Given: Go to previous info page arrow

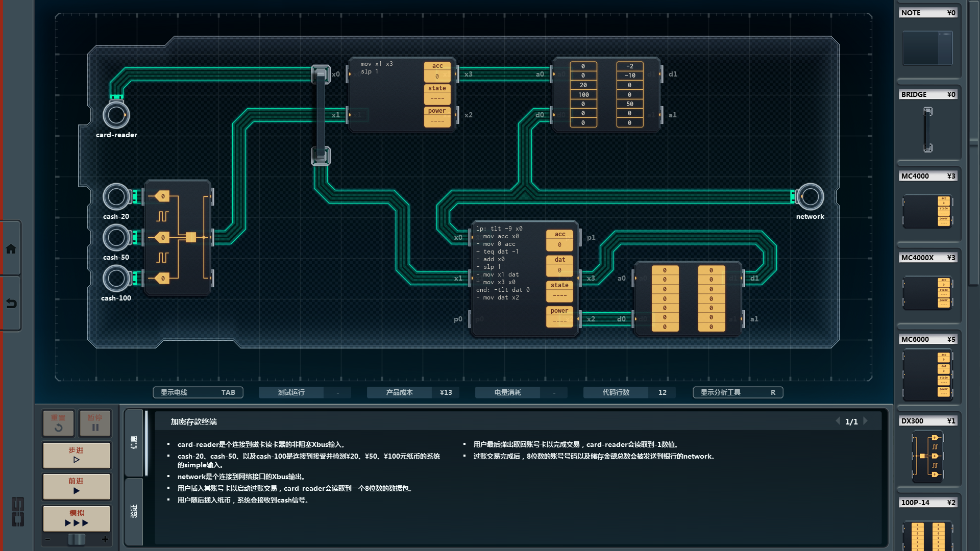Looking at the screenshot, I should (838, 421).
